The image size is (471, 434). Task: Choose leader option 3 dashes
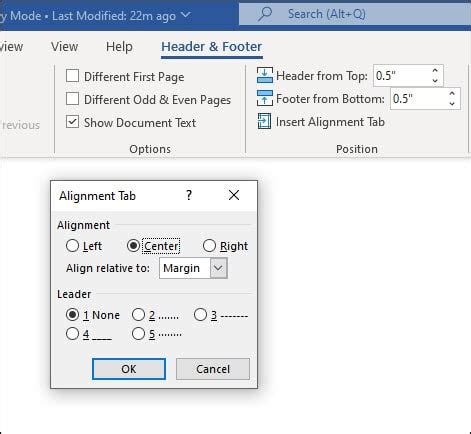pos(200,315)
